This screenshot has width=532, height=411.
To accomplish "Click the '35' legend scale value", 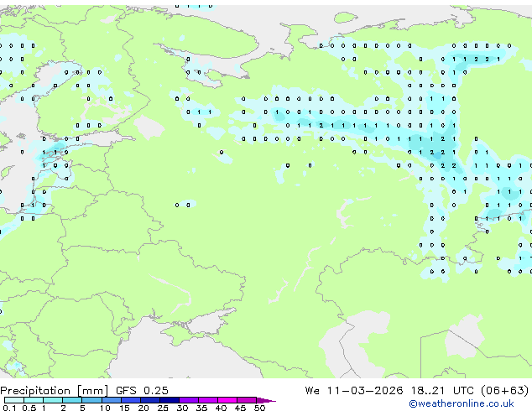I will pyautogui.click(x=201, y=408).
